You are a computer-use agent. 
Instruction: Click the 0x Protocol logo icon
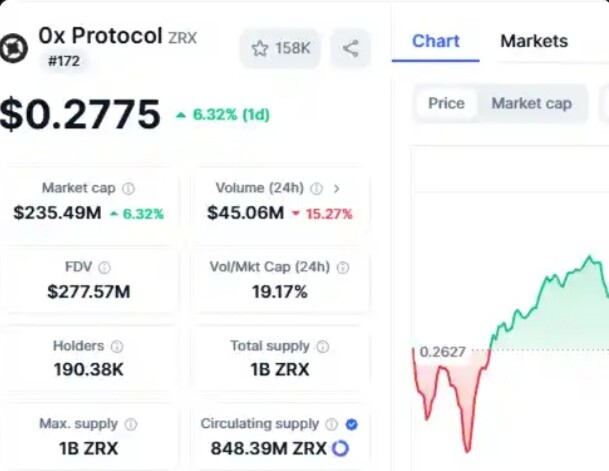click(x=14, y=48)
